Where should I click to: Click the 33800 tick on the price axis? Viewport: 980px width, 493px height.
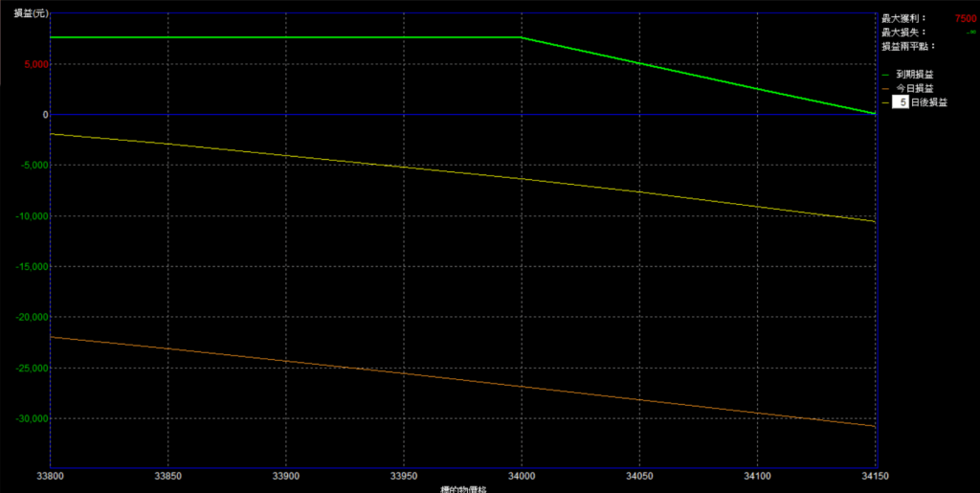click(x=50, y=476)
